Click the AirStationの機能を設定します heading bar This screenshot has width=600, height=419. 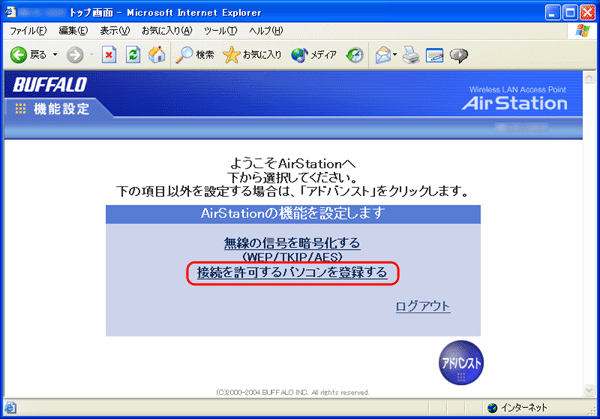(x=293, y=214)
